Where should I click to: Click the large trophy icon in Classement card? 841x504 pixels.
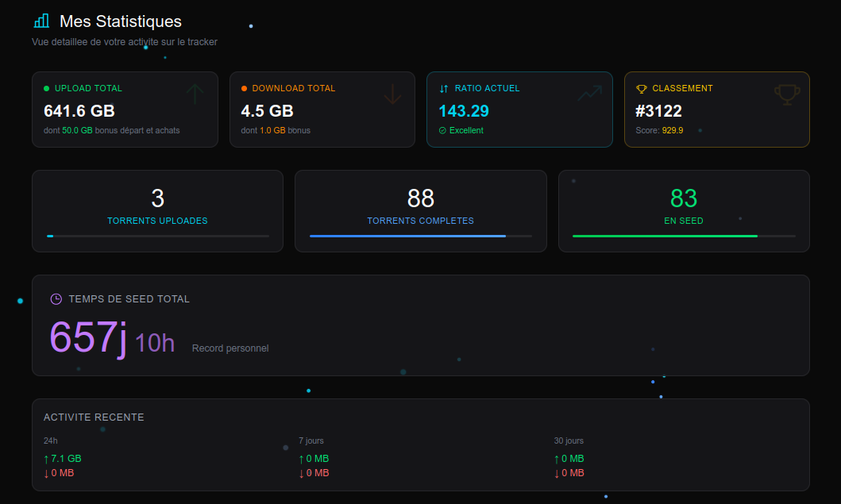[x=787, y=94]
